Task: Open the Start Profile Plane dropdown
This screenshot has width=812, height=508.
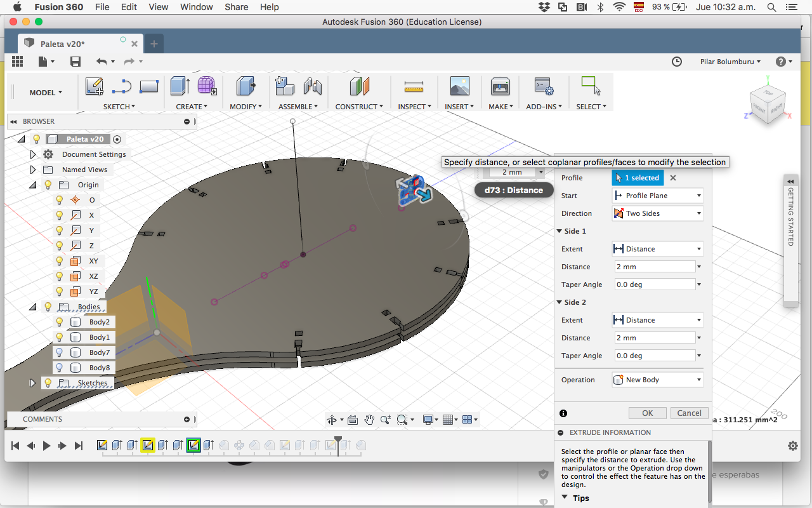Action: tap(657, 196)
